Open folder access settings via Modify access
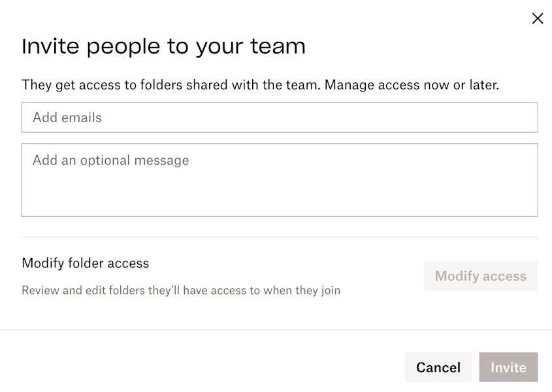552x392 pixels. pyautogui.click(x=481, y=276)
